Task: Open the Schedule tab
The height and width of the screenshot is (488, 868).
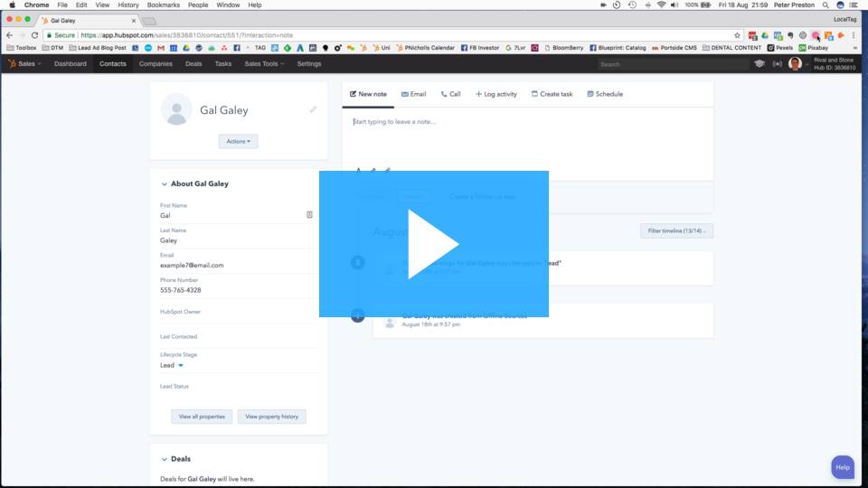Action: (605, 94)
